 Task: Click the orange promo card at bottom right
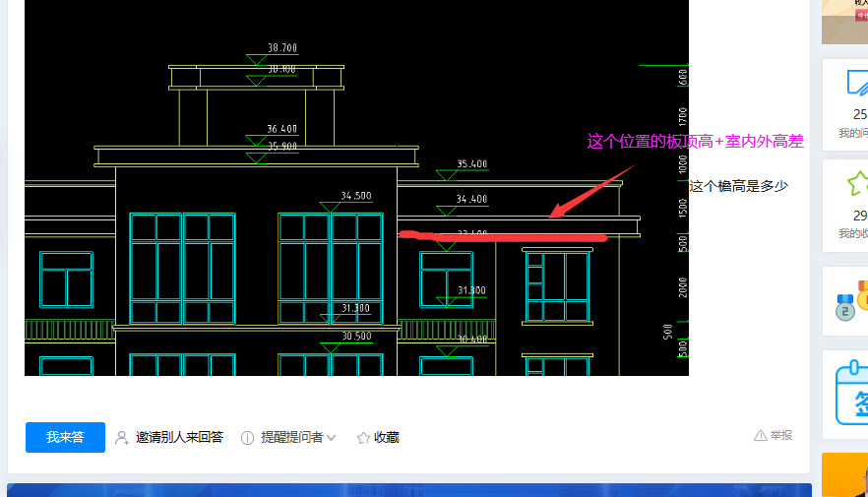[844, 475]
